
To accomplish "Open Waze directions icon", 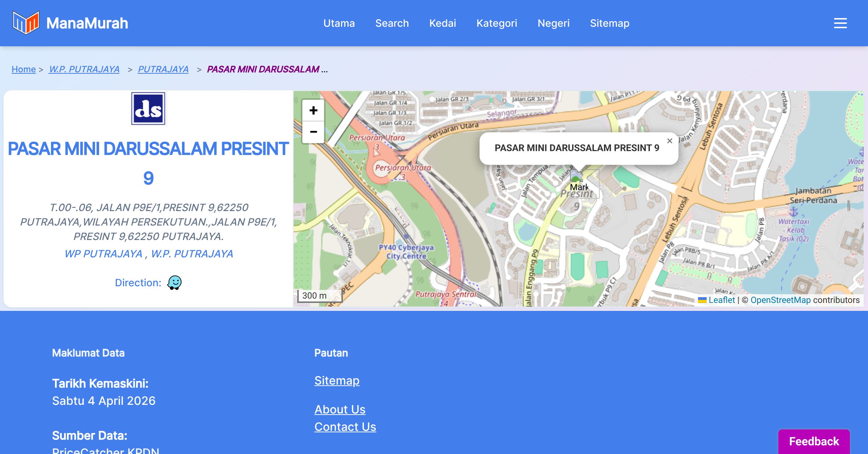I will tap(174, 283).
